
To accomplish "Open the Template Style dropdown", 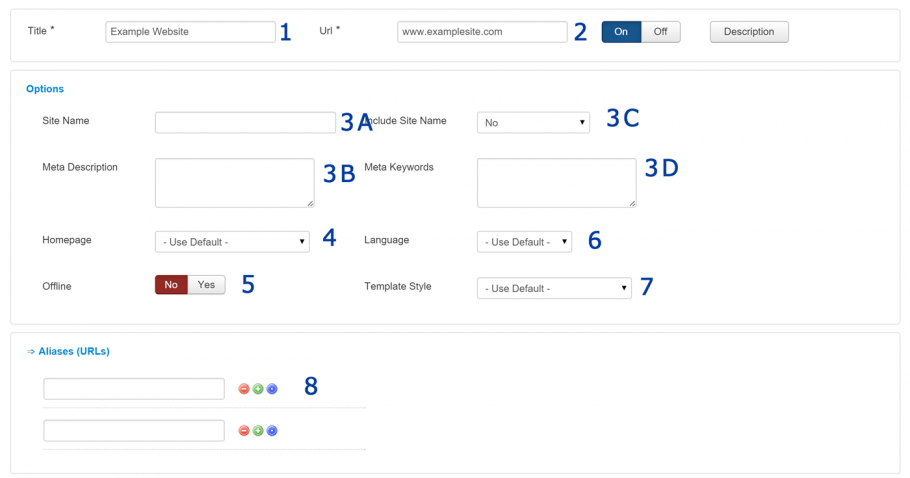I will tap(554, 288).
